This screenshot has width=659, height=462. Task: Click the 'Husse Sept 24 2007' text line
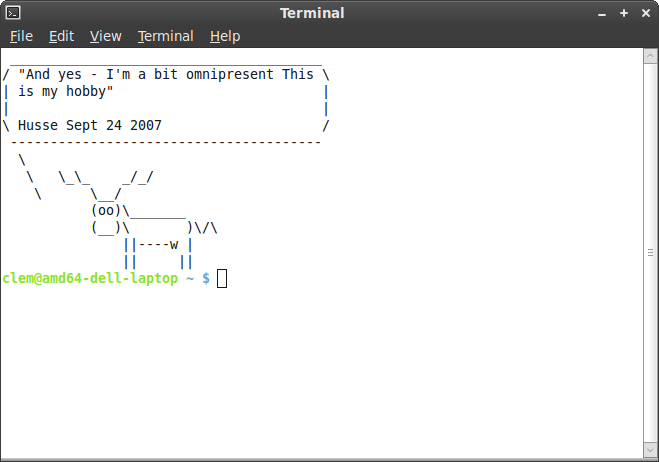click(x=90, y=125)
